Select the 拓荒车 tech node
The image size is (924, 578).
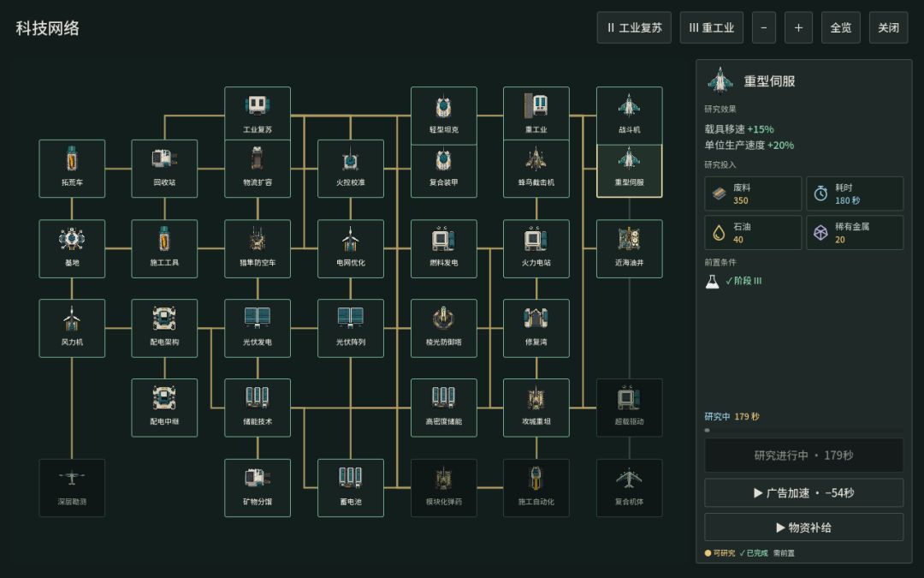point(72,169)
